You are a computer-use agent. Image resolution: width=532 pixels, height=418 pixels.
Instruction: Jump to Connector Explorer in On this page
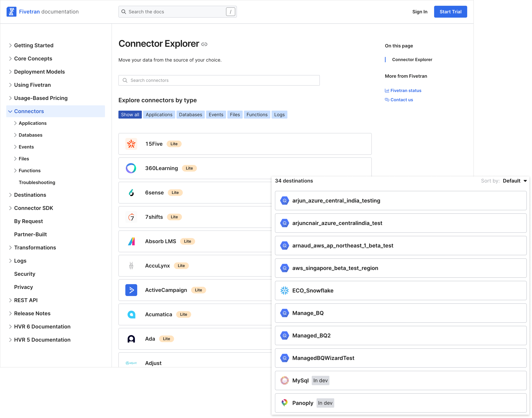click(x=412, y=59)
